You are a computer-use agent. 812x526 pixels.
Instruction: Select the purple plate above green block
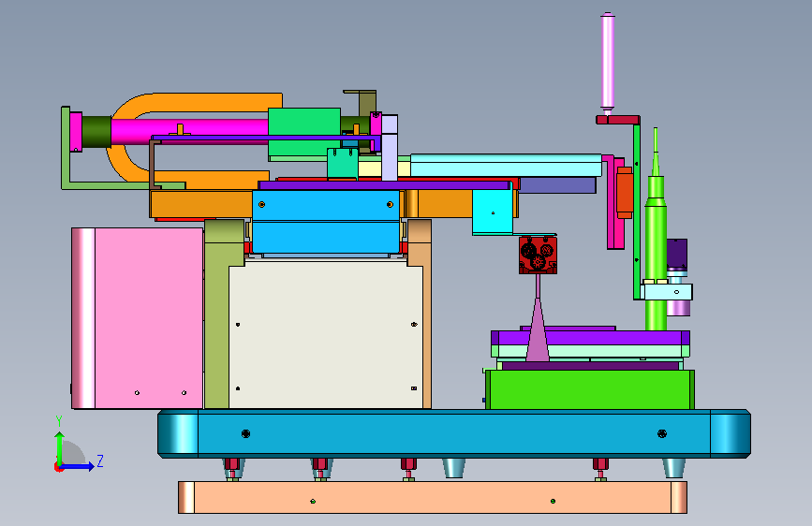coord(590,338)
